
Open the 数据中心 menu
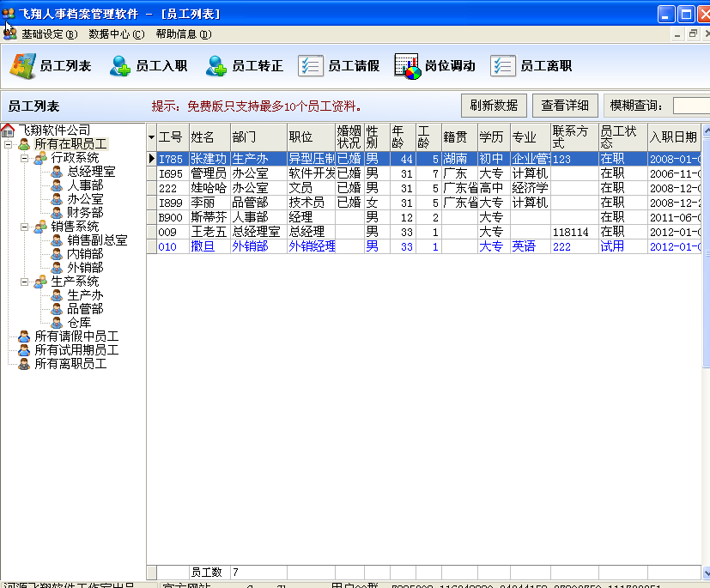117,34
